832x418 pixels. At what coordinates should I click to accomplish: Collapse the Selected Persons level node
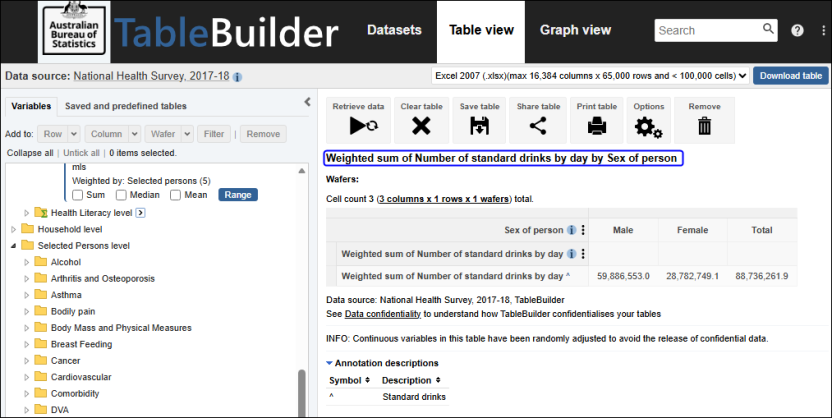tap(14, 246)
